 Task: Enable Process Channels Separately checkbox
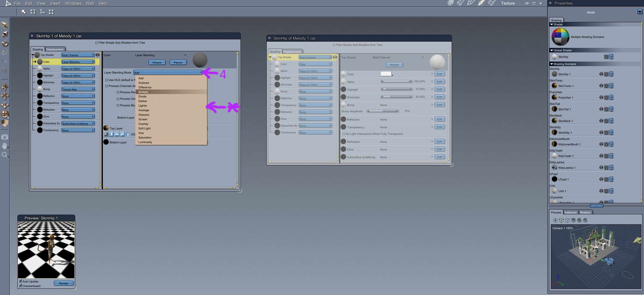tap(106, 86)
